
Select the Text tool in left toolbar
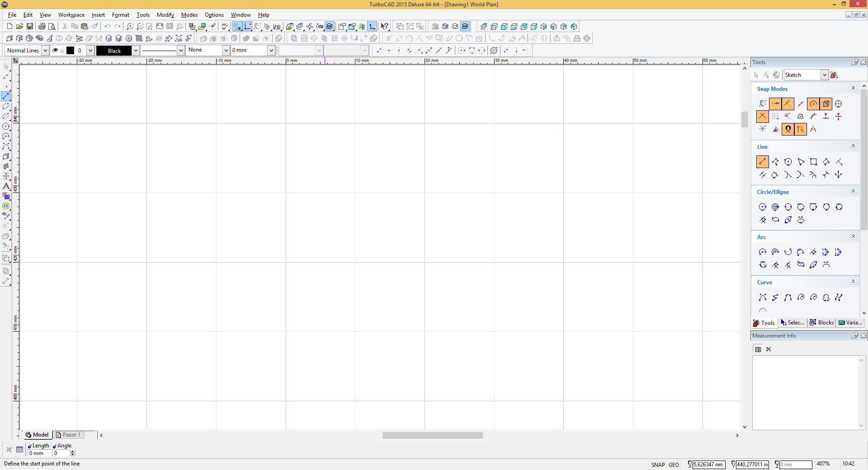6,186
